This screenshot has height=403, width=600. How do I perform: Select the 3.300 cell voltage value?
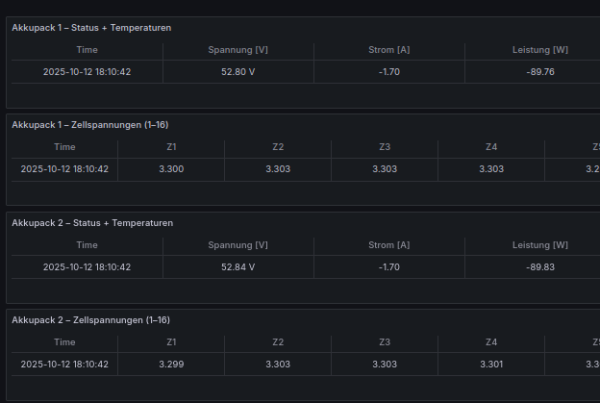pos(171,169)
